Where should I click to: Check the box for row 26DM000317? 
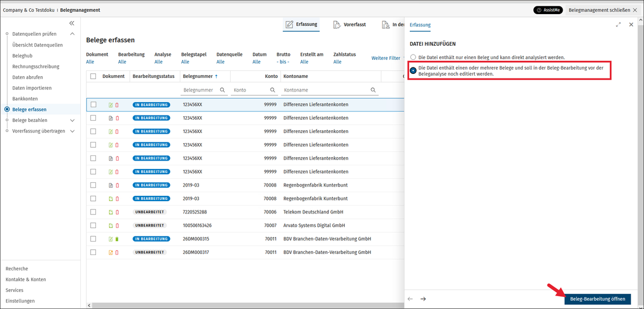pyautogui.click(x=93, y=252)
